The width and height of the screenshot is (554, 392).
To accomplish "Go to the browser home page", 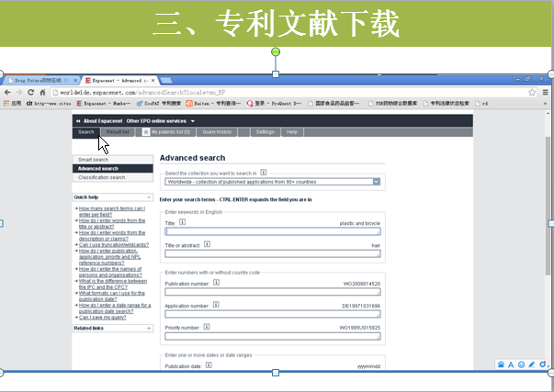I will (42, 93).
